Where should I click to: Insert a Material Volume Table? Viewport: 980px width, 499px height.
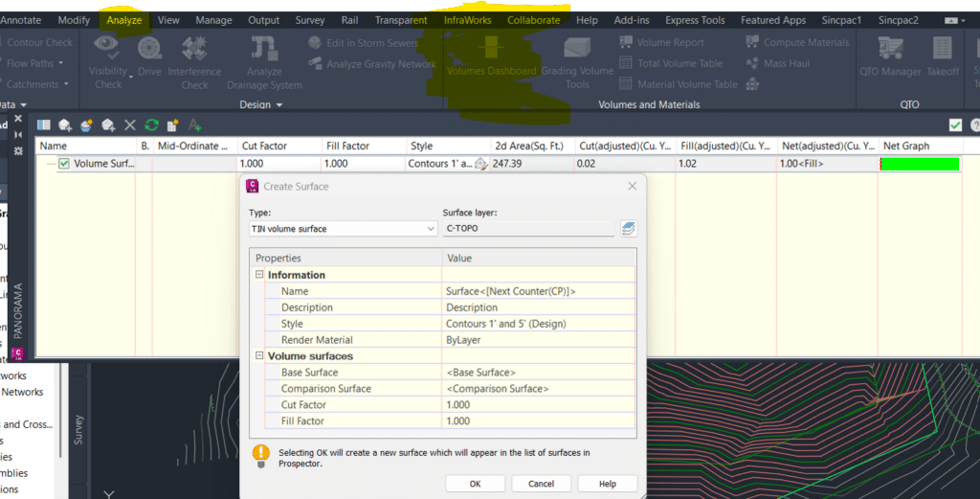[679, 83]
